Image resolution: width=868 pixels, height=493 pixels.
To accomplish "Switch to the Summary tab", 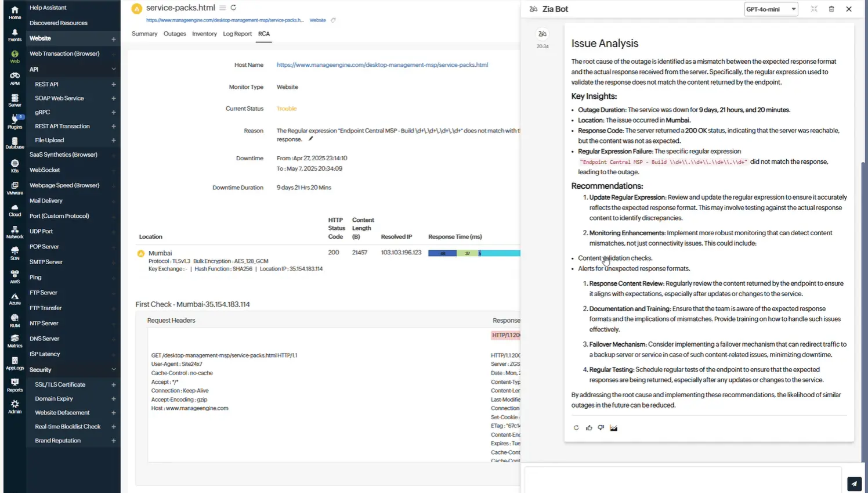I will coord(144,34).
